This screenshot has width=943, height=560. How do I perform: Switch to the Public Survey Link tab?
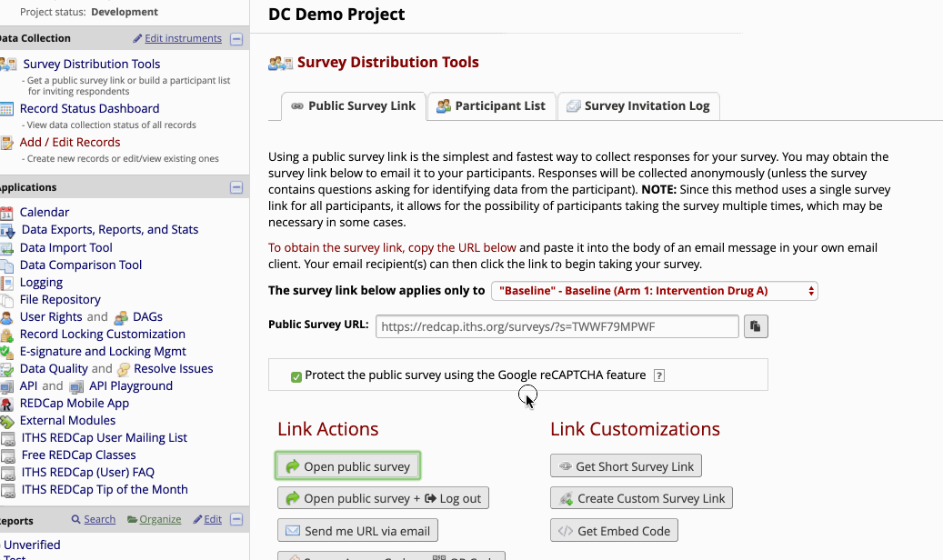pos(354,106)
